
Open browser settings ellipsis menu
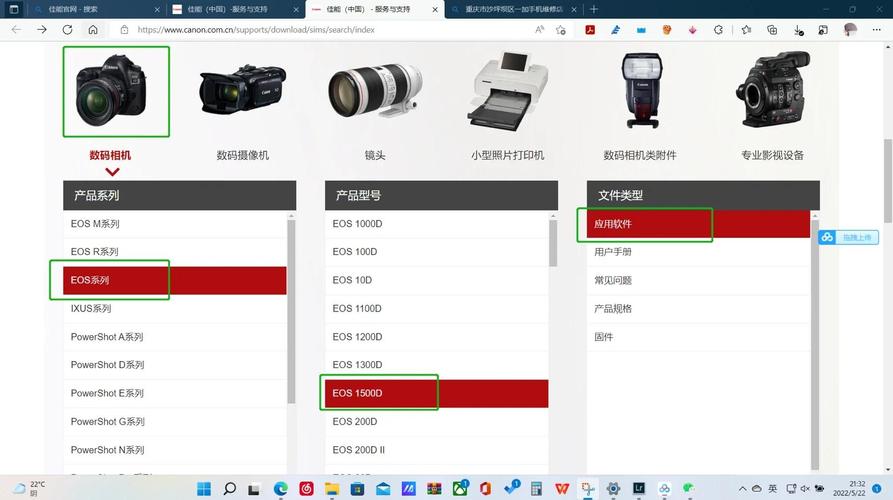(876, 30)
